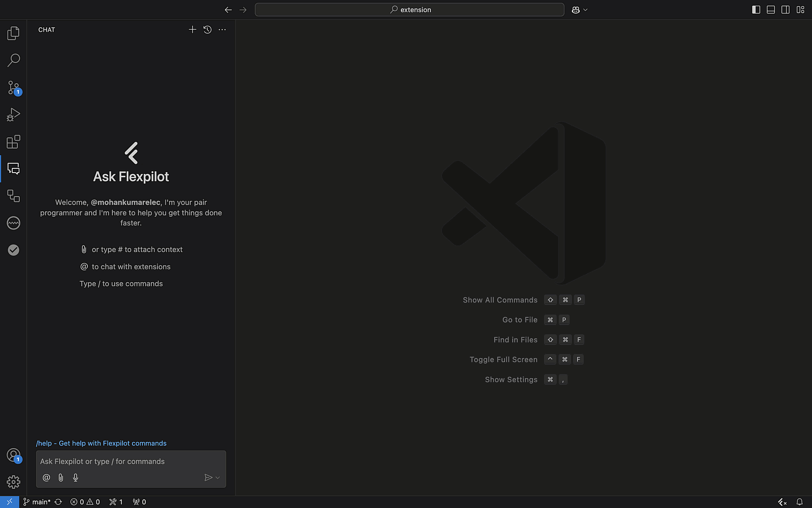Open the Search view in activity bar

13,60
